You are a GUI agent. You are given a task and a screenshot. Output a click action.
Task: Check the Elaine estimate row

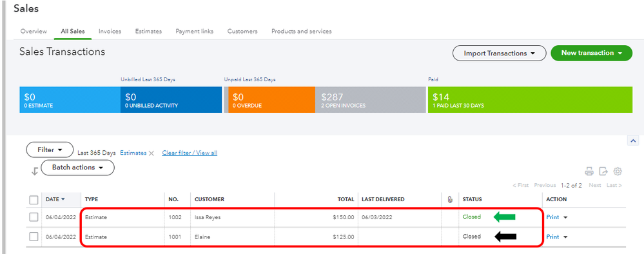34,237
